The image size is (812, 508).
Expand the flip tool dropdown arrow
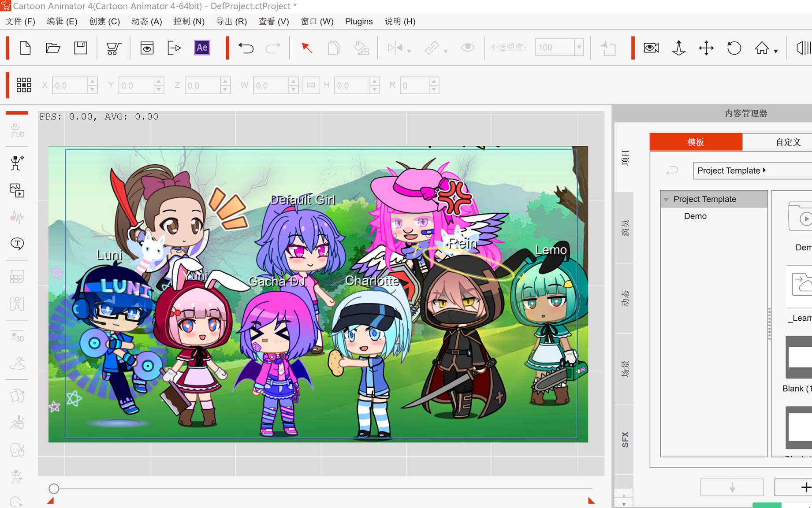click(409, 51)
